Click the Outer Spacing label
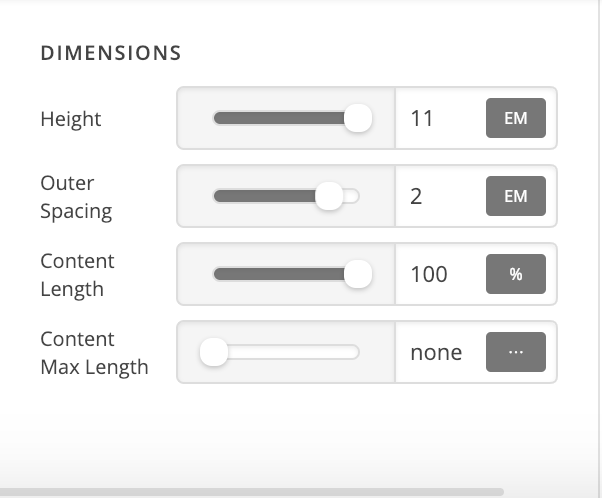Viewport: 602px width, 498px height. click(76, 197)
